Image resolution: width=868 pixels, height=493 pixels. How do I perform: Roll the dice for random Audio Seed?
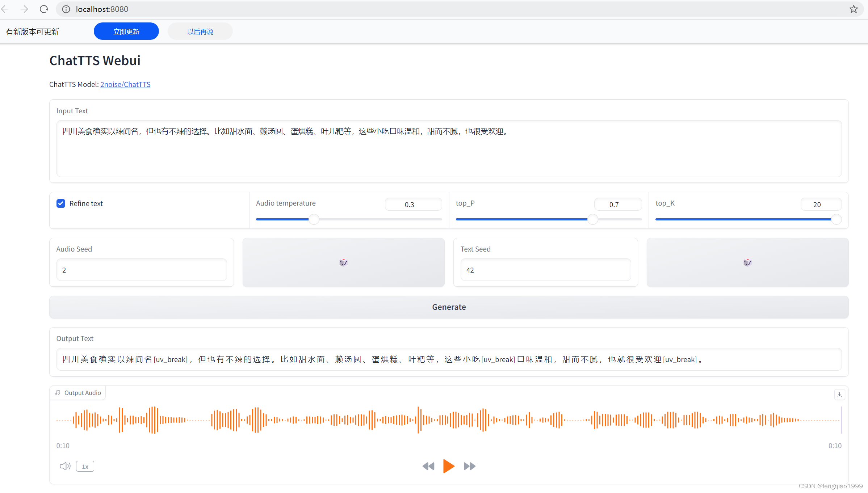point(343,262)
